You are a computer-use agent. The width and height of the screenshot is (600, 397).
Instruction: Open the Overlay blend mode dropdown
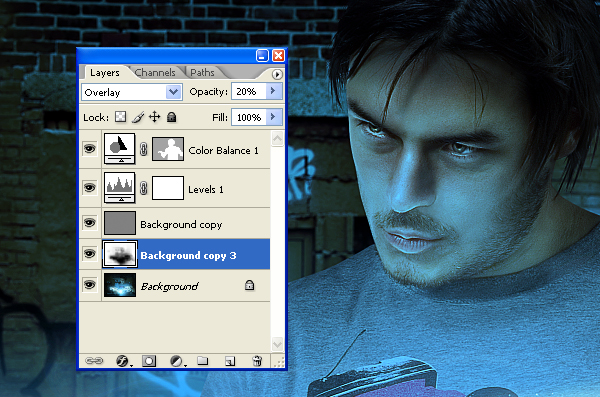coord(174,92)
